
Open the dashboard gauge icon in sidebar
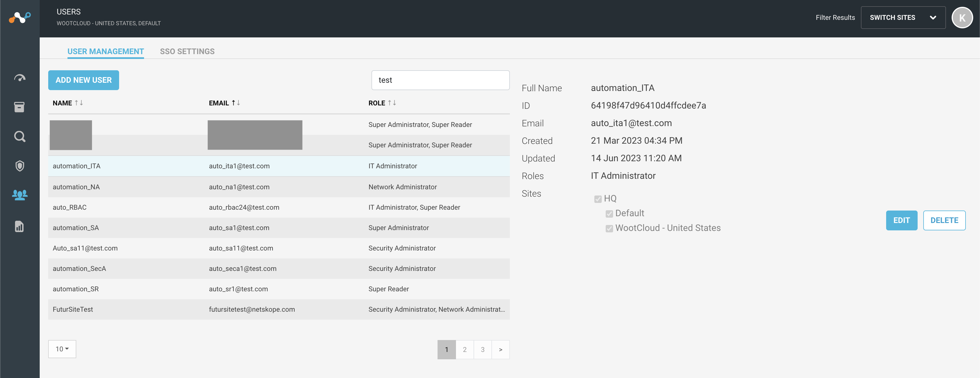point(20,78)
